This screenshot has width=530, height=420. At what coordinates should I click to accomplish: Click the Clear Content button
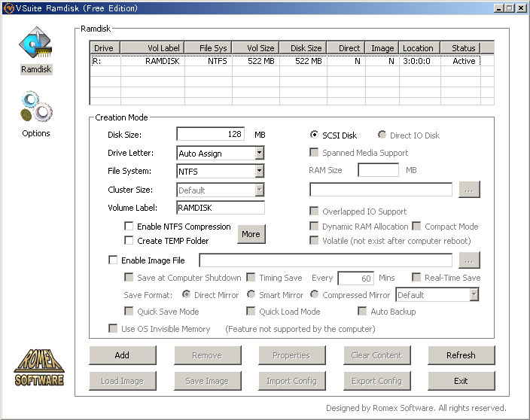pyautogui.click(x=377, y=355)
